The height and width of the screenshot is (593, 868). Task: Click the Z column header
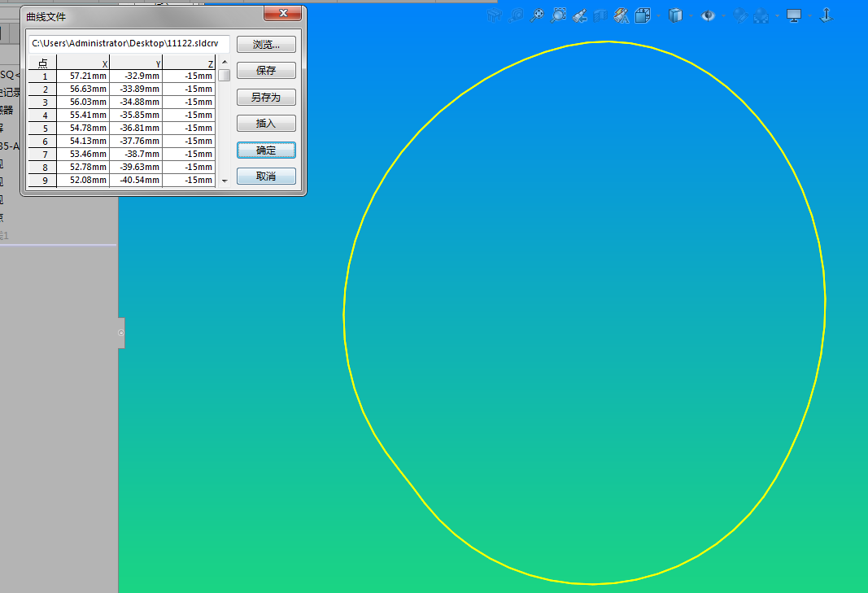(x=189, y=63)
